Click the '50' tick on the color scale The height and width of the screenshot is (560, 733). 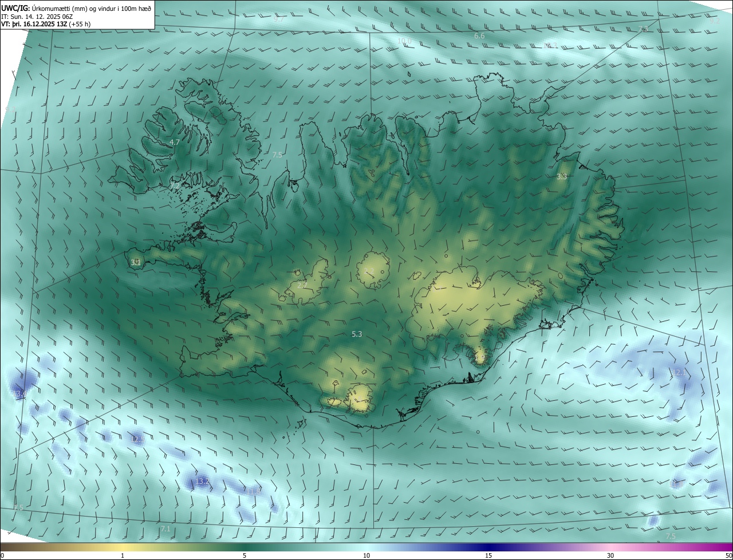point(728,555)
